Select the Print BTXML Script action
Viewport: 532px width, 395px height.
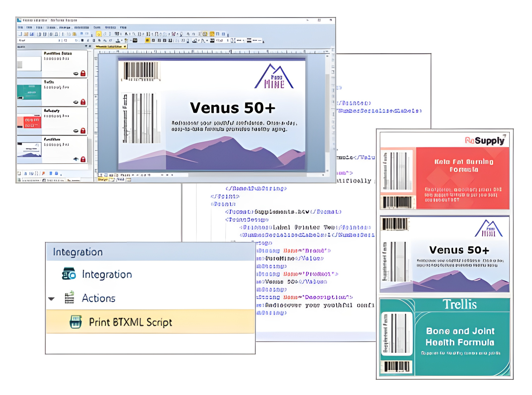pos(130,322)
